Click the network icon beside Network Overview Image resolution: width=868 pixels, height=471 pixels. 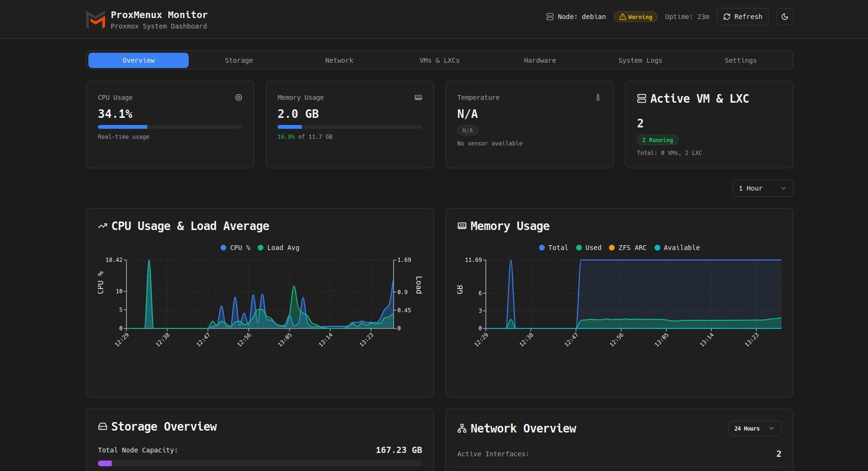point(462,428)
